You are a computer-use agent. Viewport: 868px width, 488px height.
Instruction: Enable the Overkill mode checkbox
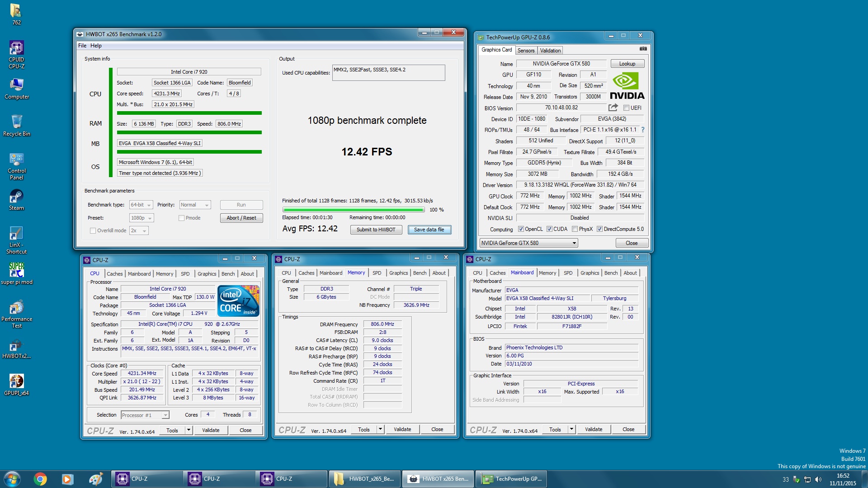point(93,231)
